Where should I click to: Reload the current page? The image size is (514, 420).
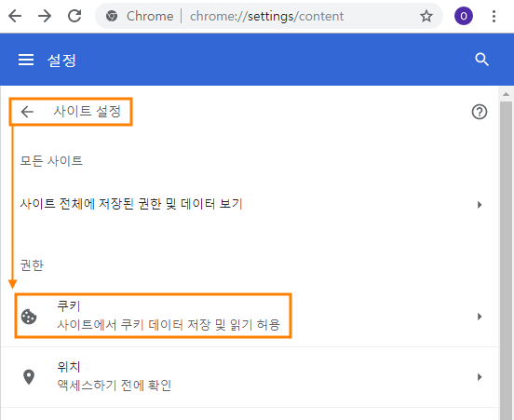click(x=74, y=16)
